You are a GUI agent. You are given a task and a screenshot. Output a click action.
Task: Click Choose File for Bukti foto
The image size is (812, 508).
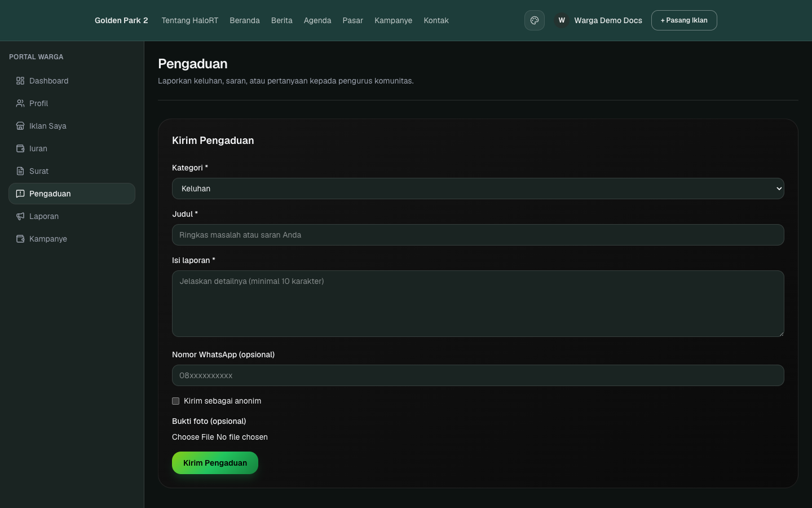click(x=193, y=437)
